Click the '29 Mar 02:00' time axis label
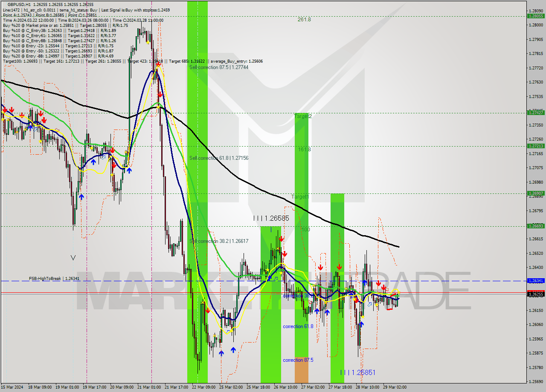This screenshot has width=546, height=392. pos(395,387)
